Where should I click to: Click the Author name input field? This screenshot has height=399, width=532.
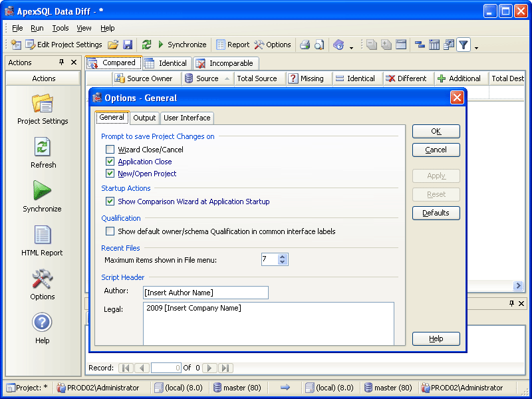pos(205,293)
